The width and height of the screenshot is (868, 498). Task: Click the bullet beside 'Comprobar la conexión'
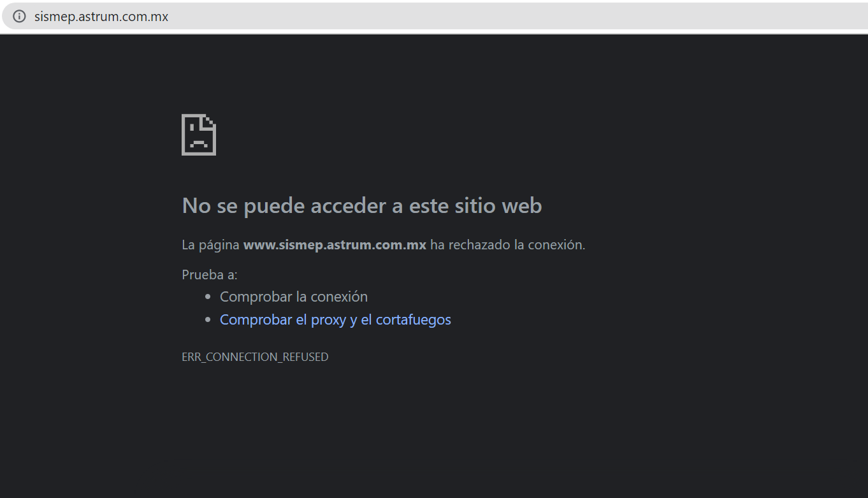(x=207, y=296)
